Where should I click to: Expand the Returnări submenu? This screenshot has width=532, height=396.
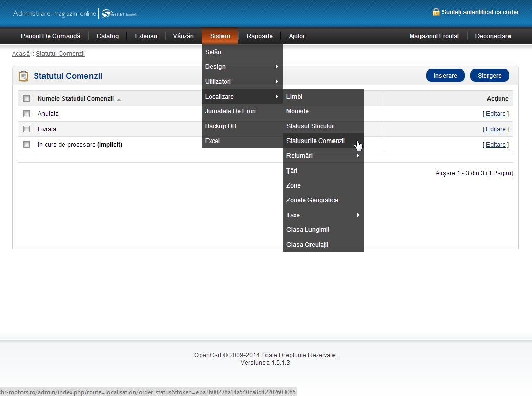pos(323,156)
